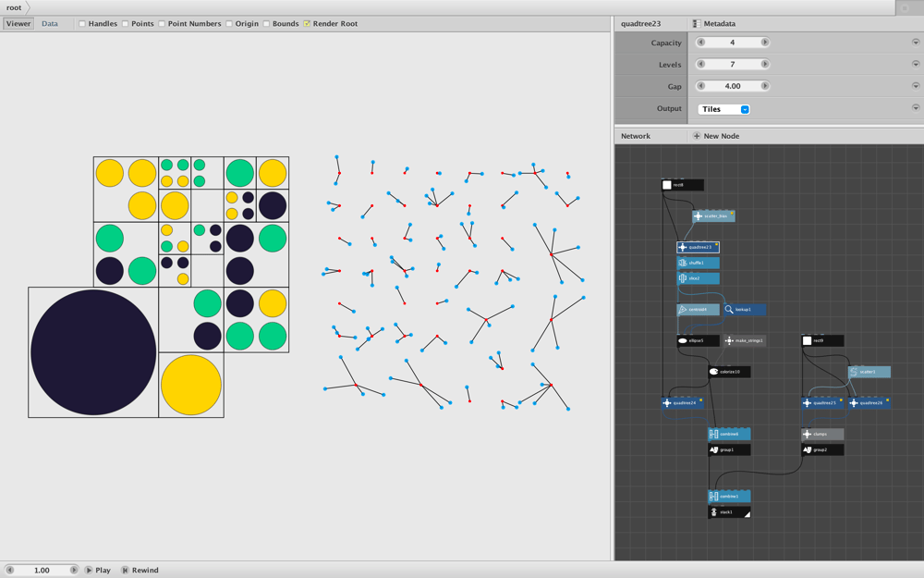The image size is (924, 578).
Task: Click the Levels value field 7
Action: (733, 65)
